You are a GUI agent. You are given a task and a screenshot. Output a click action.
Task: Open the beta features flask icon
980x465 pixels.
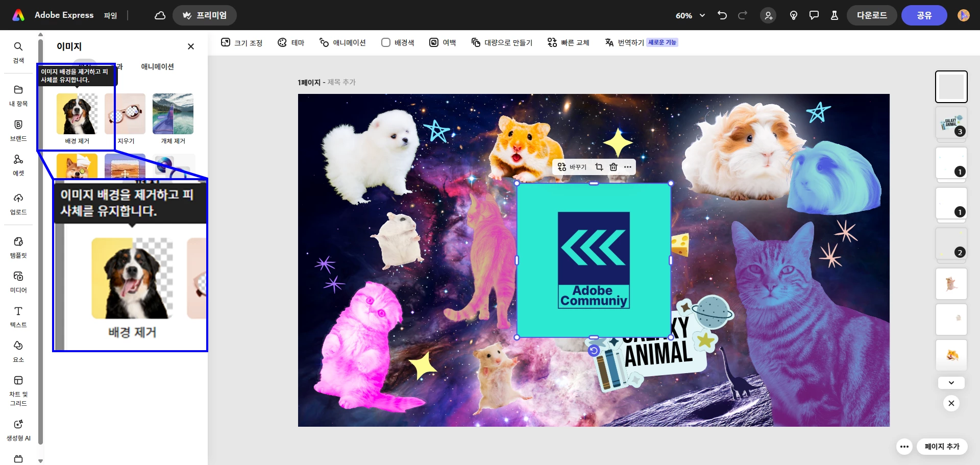click(x=835, y=15)
